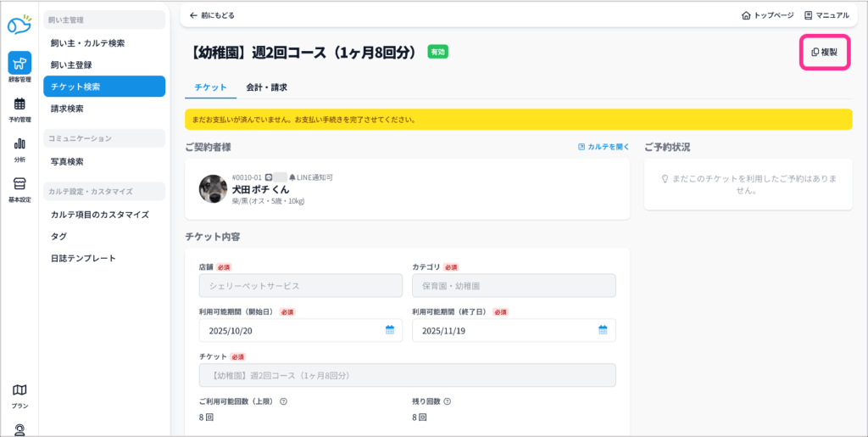Open calendar picker for 終了日 field

coord(603,330)
